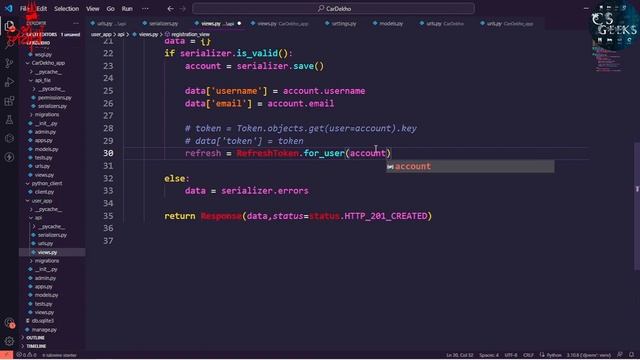Open admin.py under CarDekho_app folder

(x=45, y=132)
